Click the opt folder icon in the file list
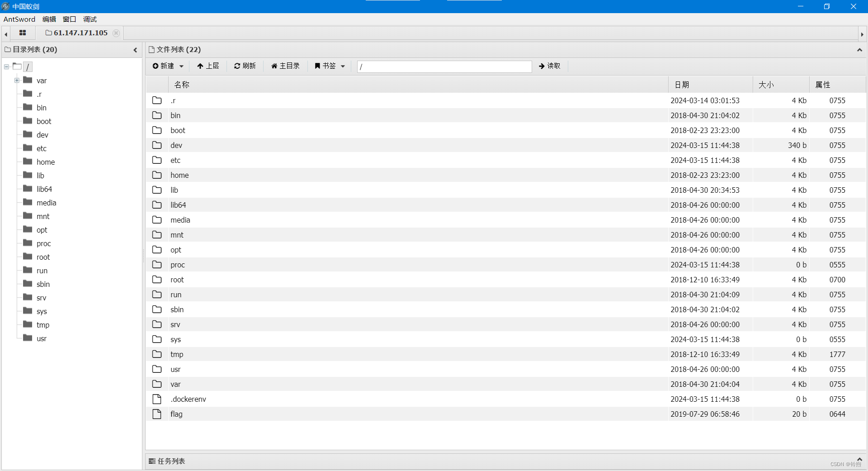868x471 pixels. 157,250
